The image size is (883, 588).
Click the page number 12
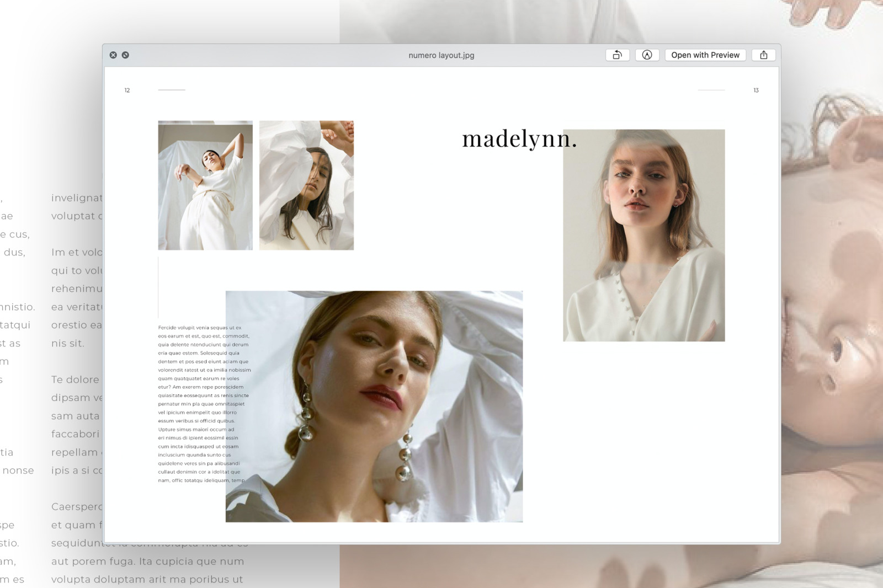click(x=127, y=90)
